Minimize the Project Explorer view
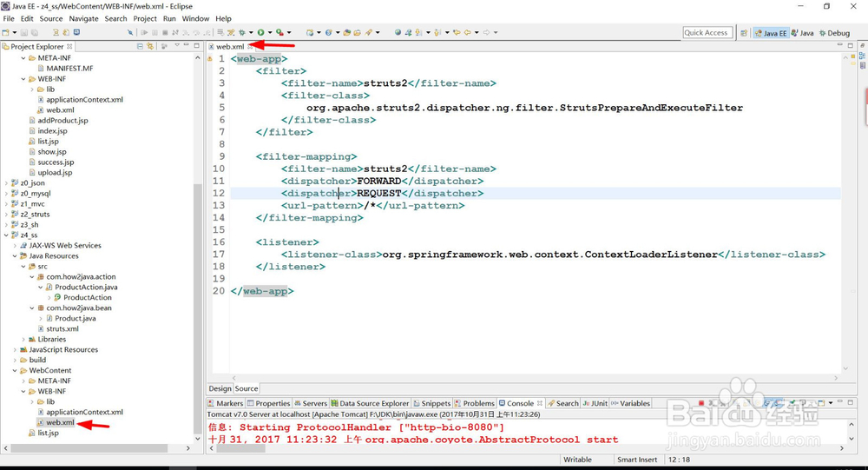This screenshot has height=470, width=868. click(x=186, y=46)
